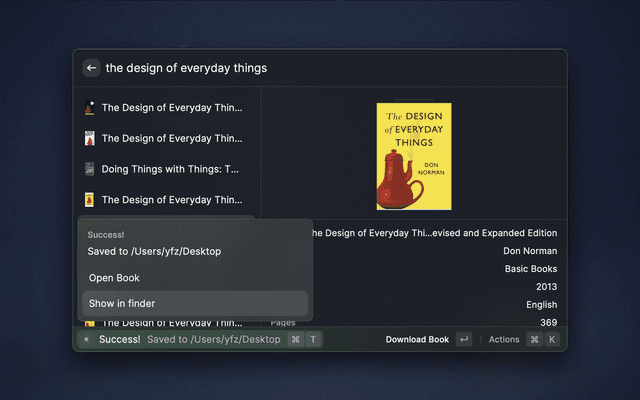Open the Actions panel
The height and width of the screenshot is (400, 640).
[x=504, y=340]
